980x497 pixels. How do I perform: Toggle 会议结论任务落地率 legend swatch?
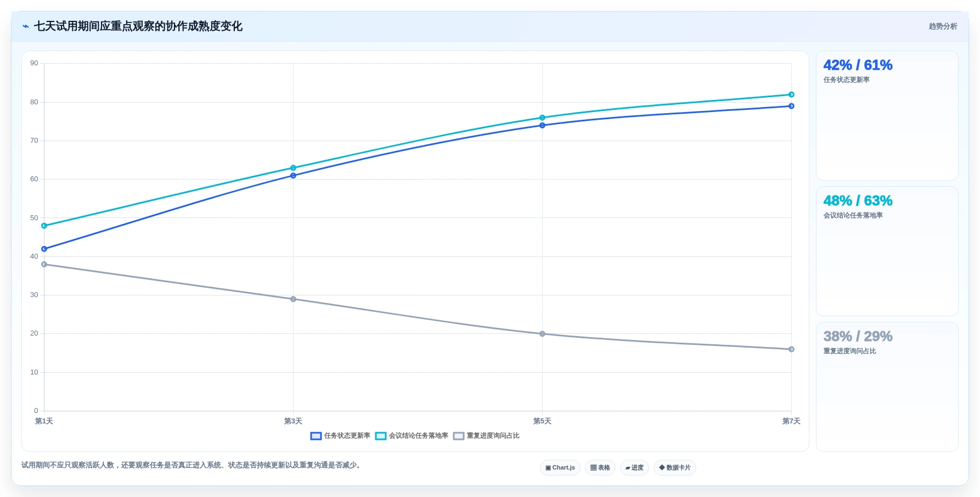pyautogui.click(x=381, y=436)
